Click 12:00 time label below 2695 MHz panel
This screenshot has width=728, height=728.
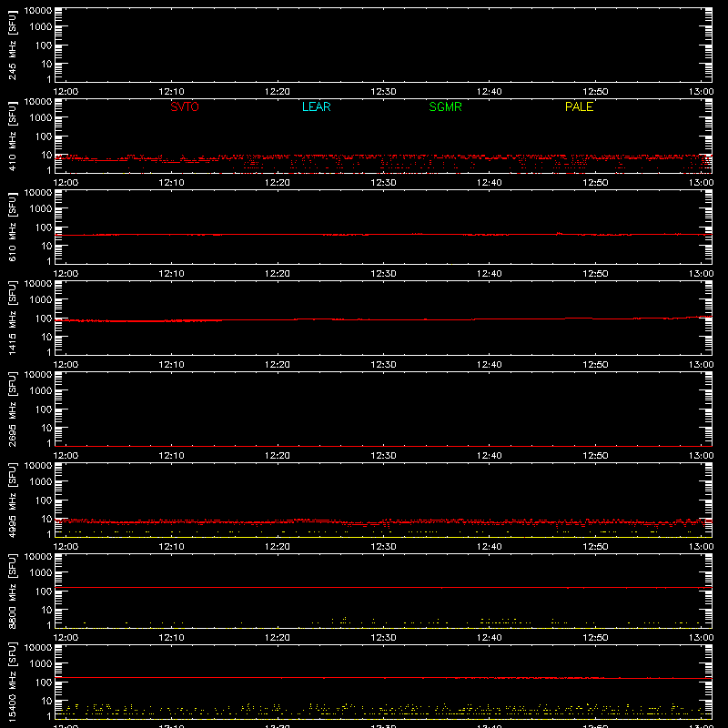(x=66, y=456)
